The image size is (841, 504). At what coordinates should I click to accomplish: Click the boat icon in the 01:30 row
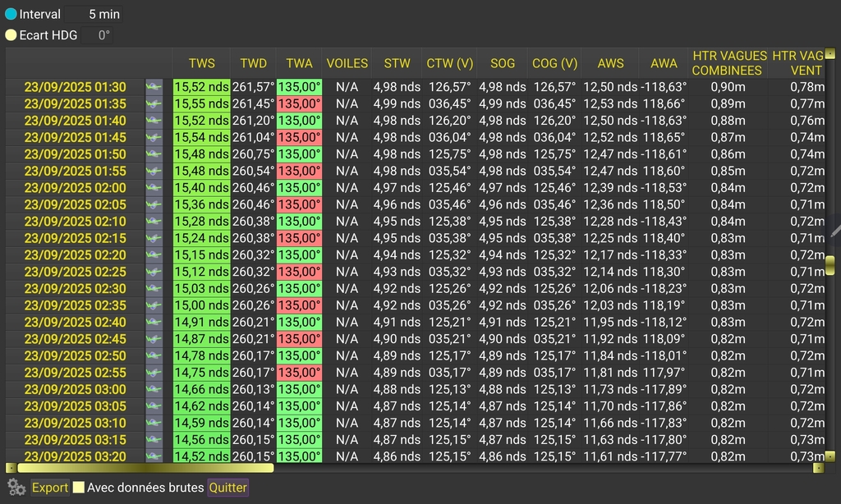tap(154, 87)
